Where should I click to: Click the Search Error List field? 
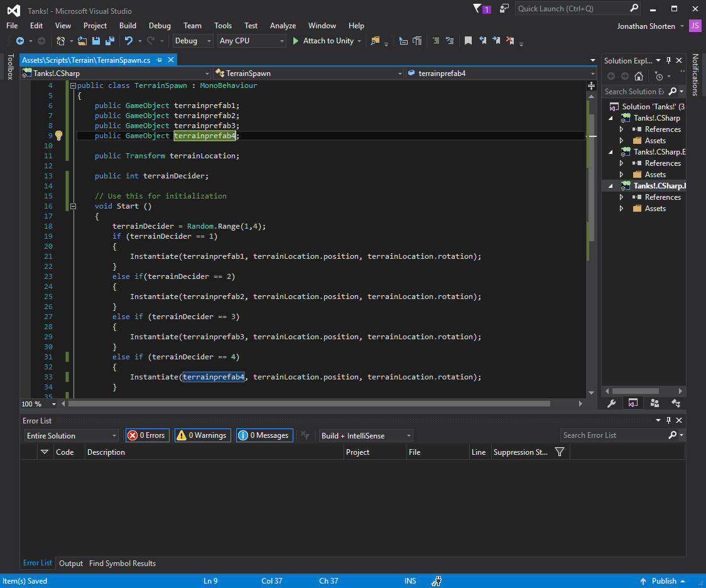point(613,435)
